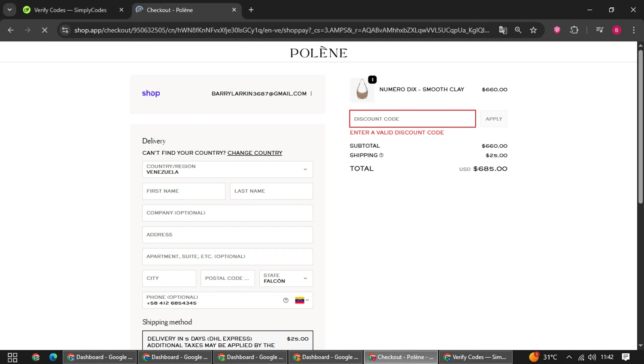Click the Polène logo

pyautogui.click(x=319, y=52)
